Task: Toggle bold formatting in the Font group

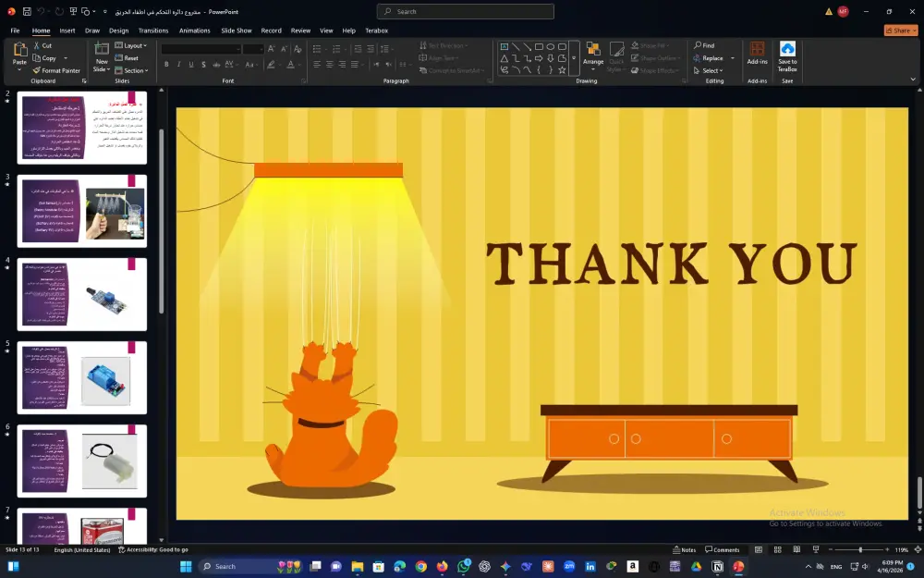Action: [x=166, y=65]
